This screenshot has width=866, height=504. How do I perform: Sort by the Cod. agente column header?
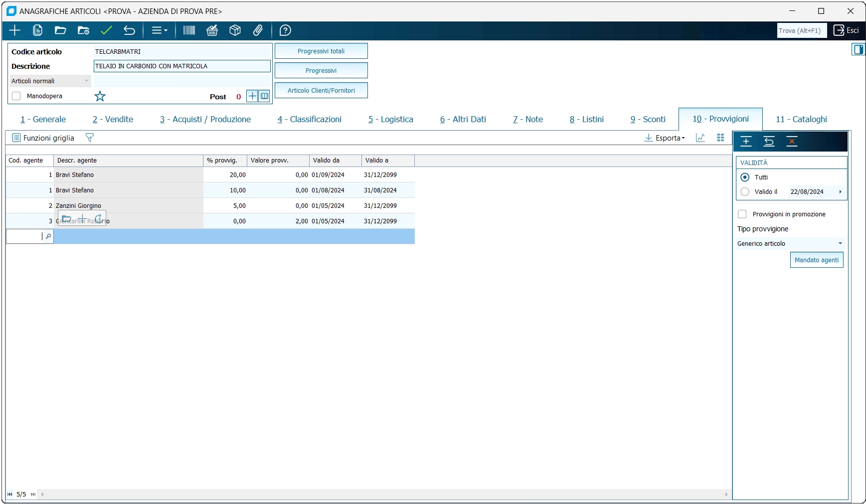coord(30,161)
